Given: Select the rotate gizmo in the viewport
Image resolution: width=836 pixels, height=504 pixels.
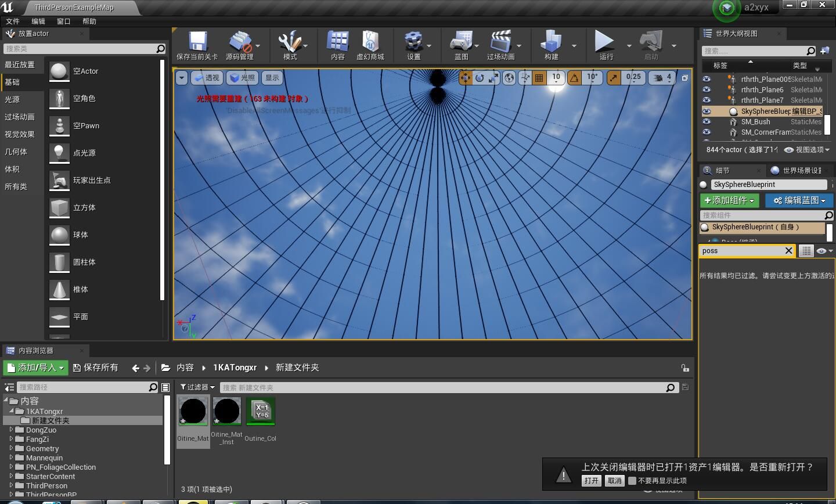Looking at the screenshot, I should (480, 77).
